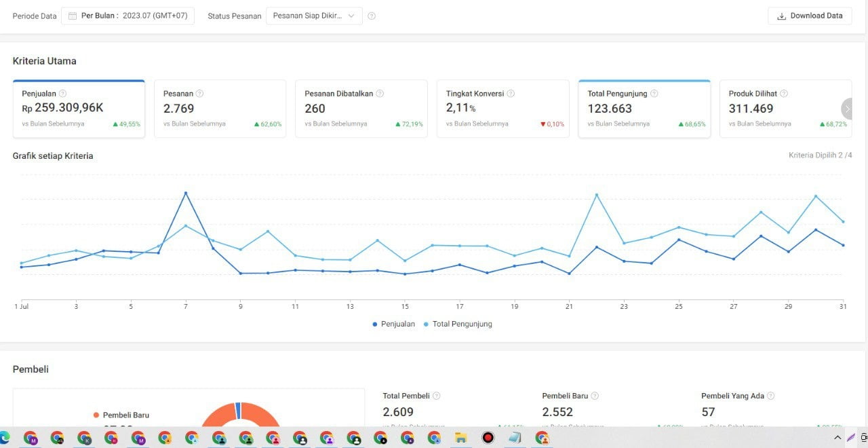The image size is (868, 448).
Task: Click the 'Periode Data' label
Action: pos(35,16)
